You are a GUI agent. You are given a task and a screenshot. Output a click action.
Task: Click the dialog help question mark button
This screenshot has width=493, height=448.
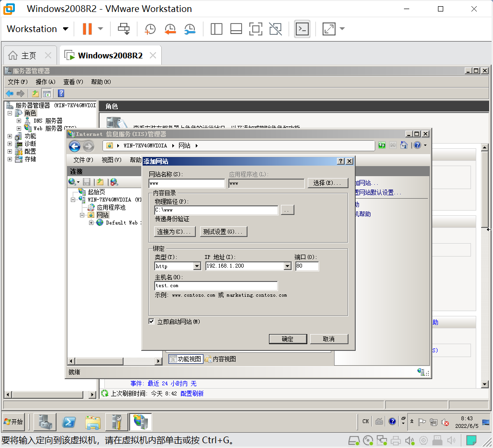pos(341,161)
